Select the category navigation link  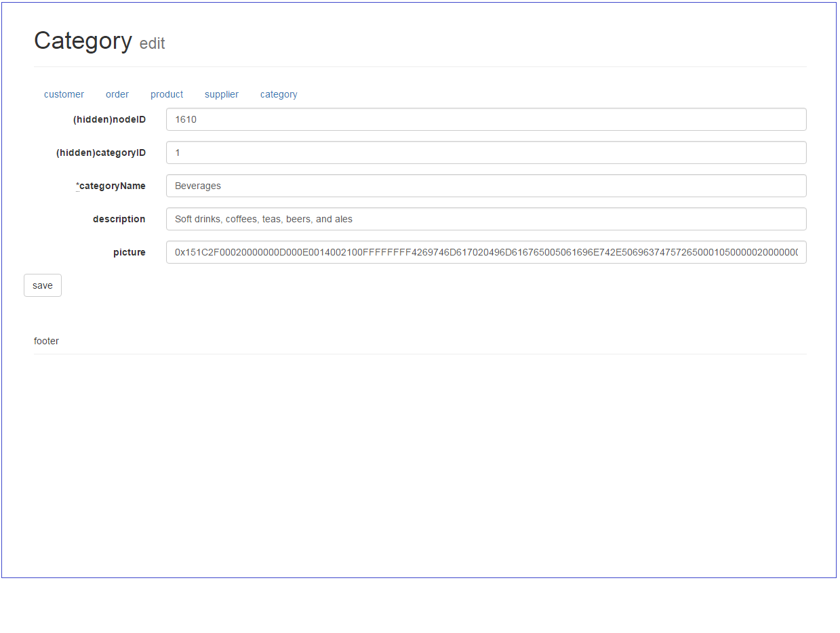[x=279, y=94]
